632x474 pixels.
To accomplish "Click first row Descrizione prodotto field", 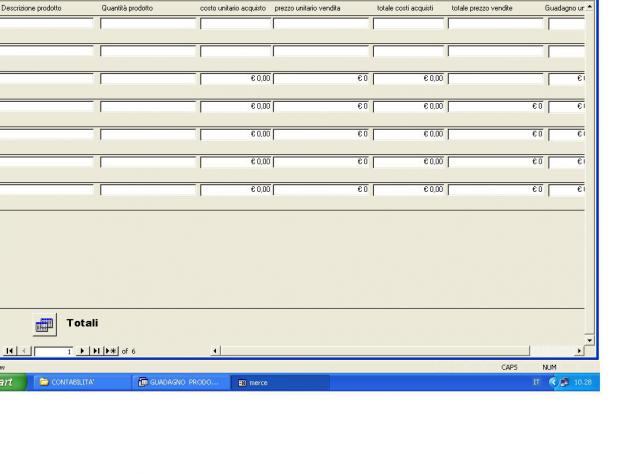I will point(46,24).
